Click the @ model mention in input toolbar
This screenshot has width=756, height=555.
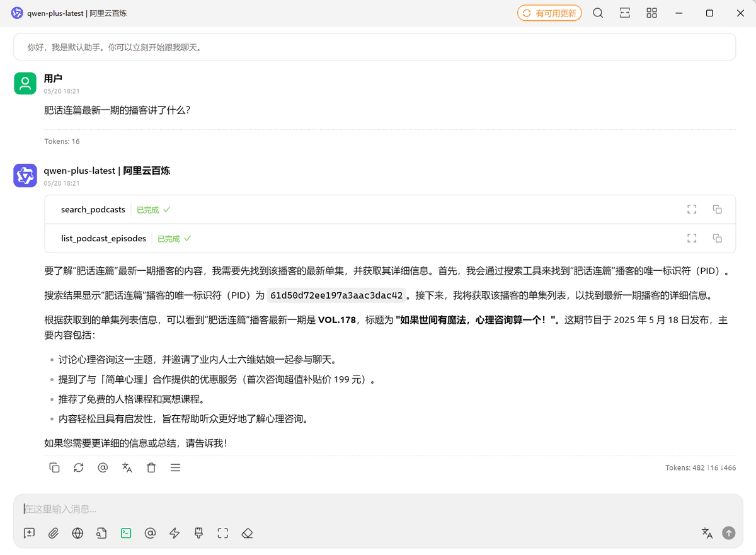click(150, 533)
